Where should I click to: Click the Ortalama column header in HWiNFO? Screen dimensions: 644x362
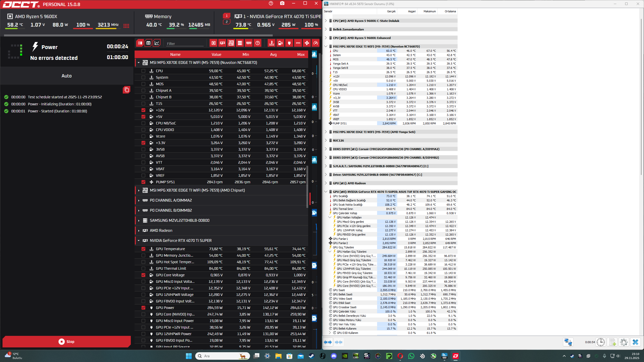[448, 11]
